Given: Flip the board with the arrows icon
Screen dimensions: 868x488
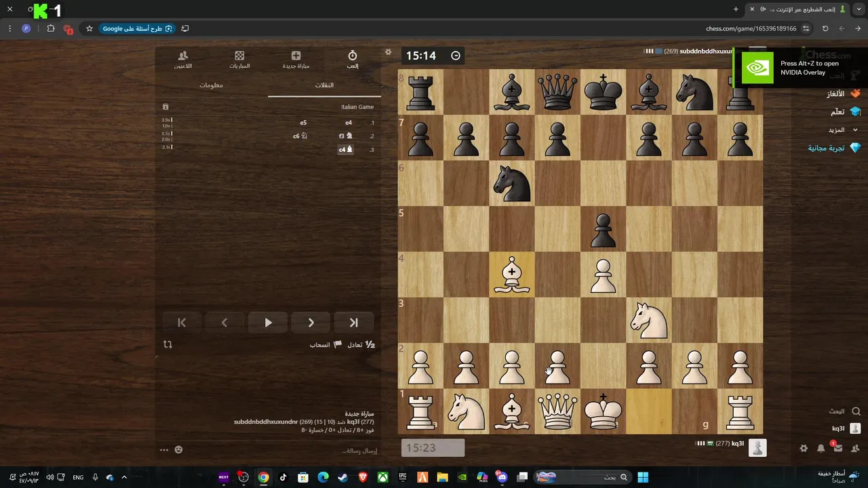Looking at the screenshot, I should 168,344.
